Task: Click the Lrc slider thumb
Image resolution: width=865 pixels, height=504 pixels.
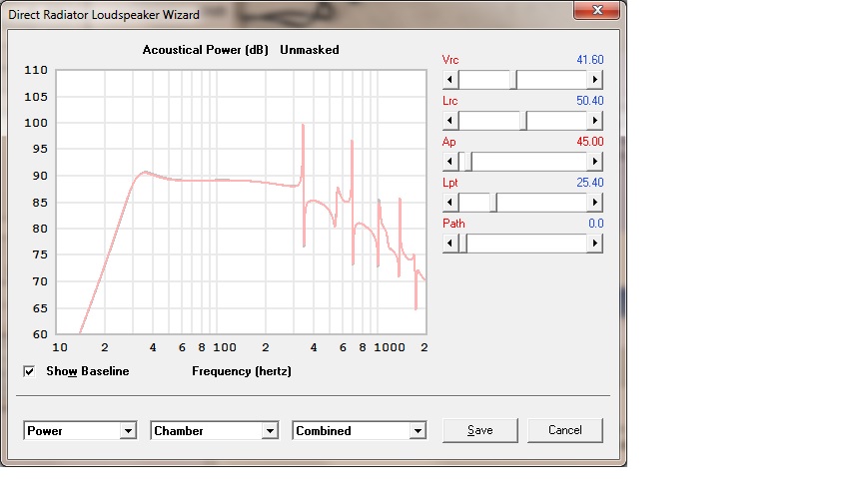Action: pyautogui.click(x=523, y=121)
